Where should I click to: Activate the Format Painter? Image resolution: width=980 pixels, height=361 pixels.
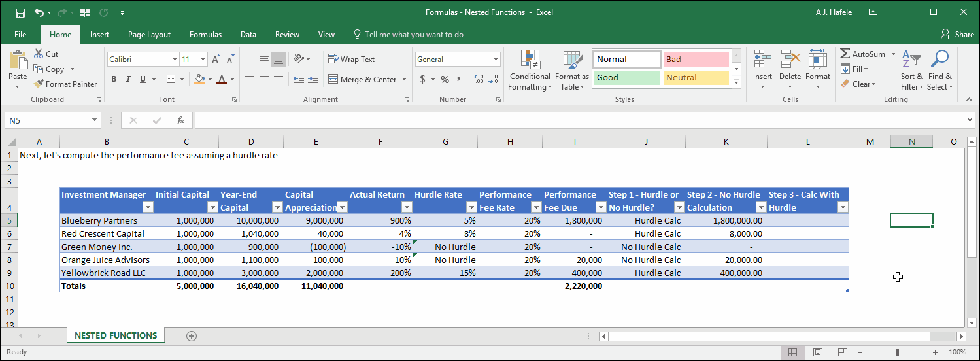coord(65,84)
